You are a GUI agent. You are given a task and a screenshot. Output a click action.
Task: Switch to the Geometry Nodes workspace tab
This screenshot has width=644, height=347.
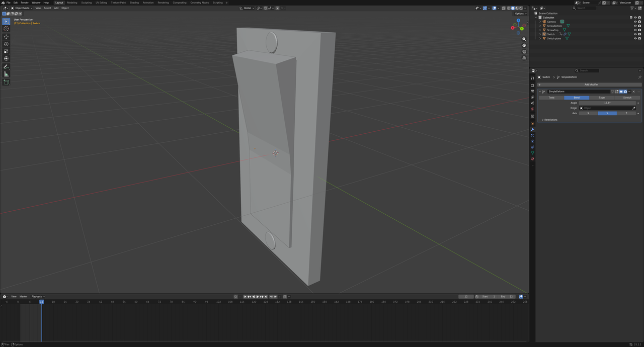(x=199, y=3)
